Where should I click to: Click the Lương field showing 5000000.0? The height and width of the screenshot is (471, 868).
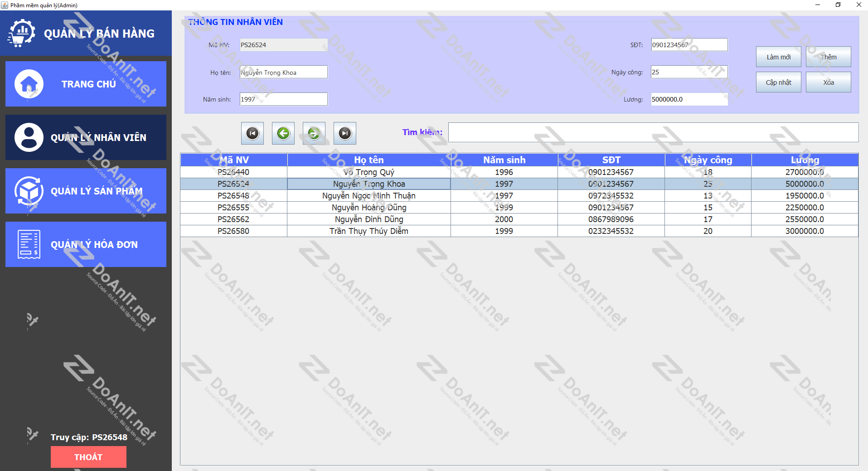click(x=689, y=99)
